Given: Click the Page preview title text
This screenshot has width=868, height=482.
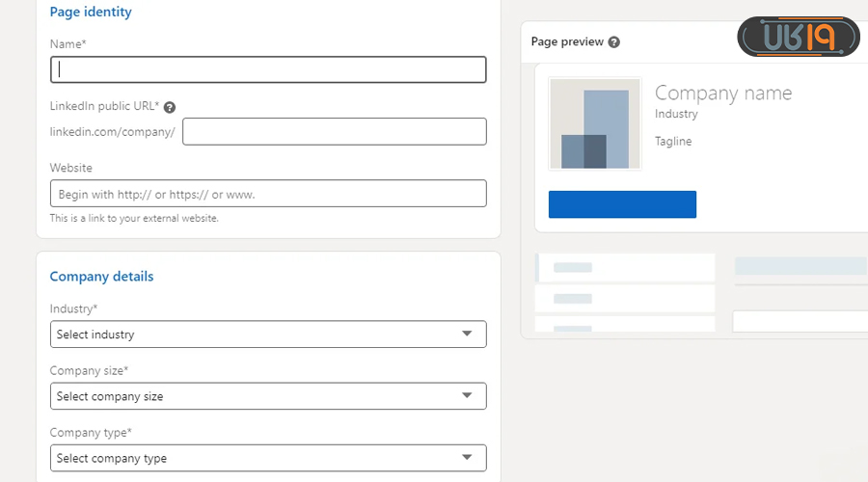Looking at the screenshot, I should 567,42.
